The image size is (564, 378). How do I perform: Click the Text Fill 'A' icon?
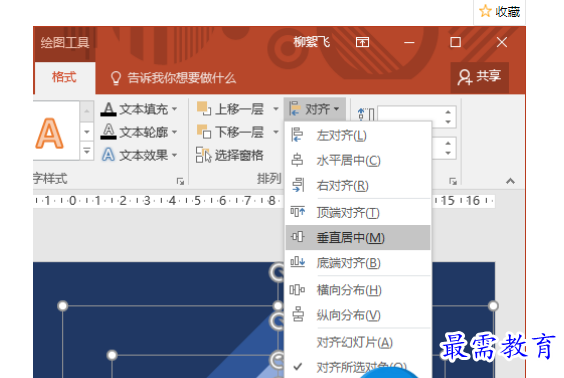point(108,109)
